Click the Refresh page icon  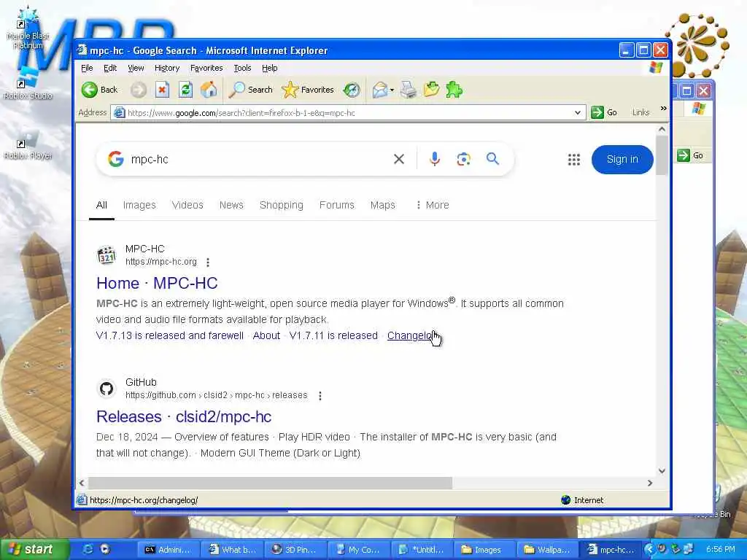click(185, 90)
